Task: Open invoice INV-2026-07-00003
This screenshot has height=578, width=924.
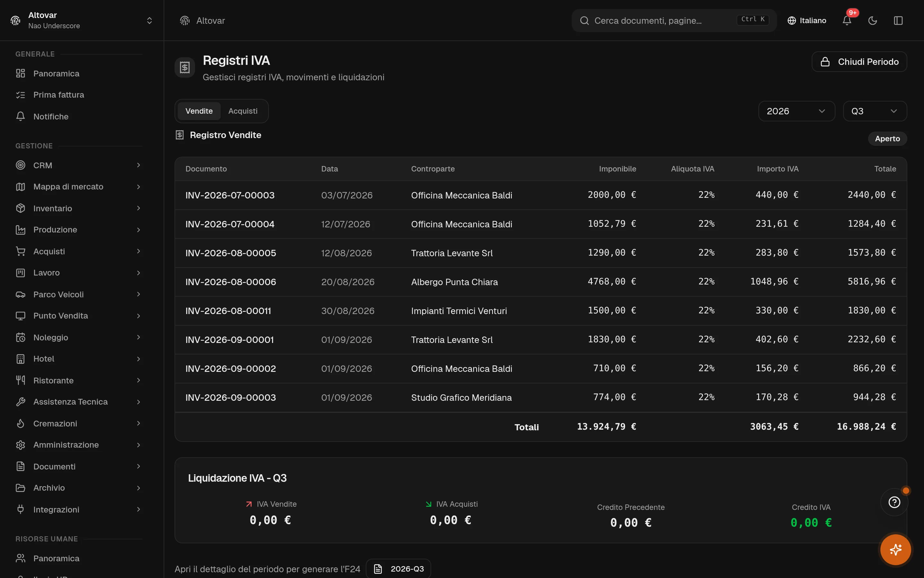Action: click(230, 195)
